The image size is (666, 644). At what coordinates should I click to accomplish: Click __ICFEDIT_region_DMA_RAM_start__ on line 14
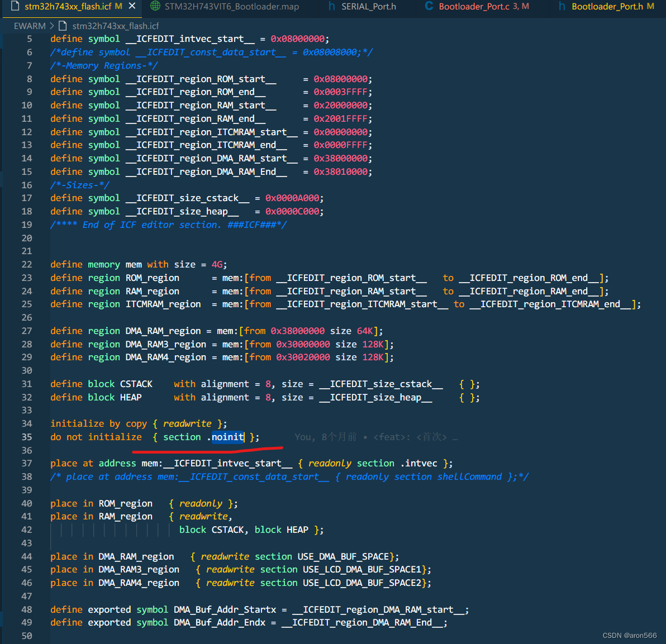(x=212, y=158)
